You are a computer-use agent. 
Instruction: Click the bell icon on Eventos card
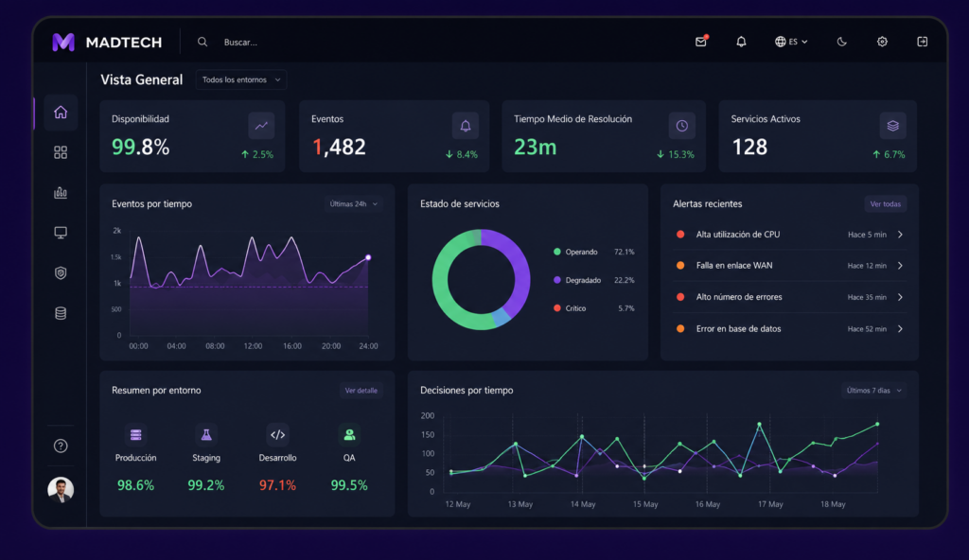466,126
